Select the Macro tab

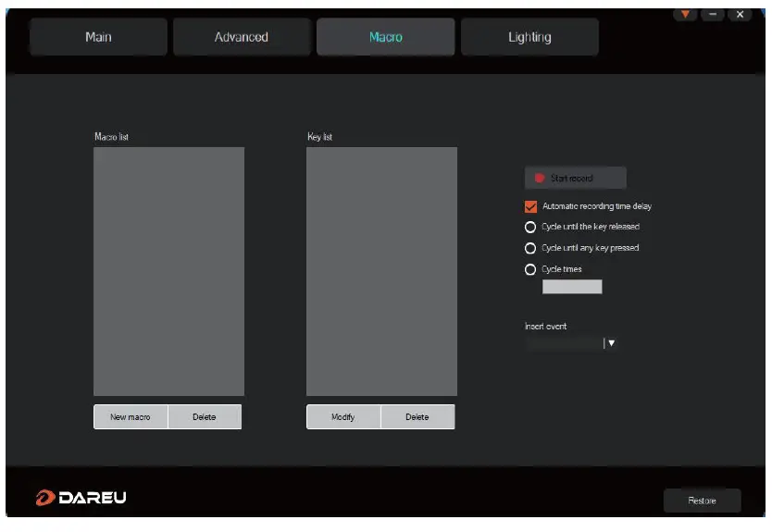pos(385,37)
